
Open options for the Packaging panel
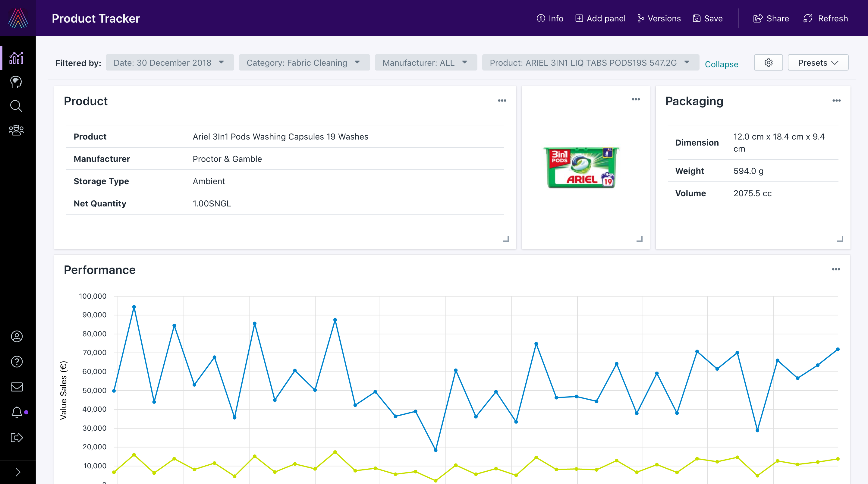coord(837,100)
